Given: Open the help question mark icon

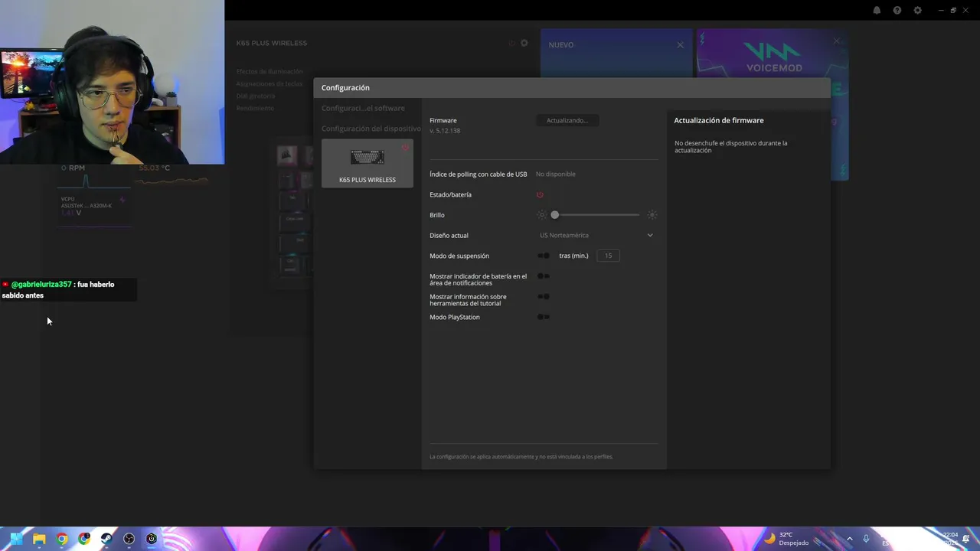Looking at the screenshot, I should click(x=897, y=11).
